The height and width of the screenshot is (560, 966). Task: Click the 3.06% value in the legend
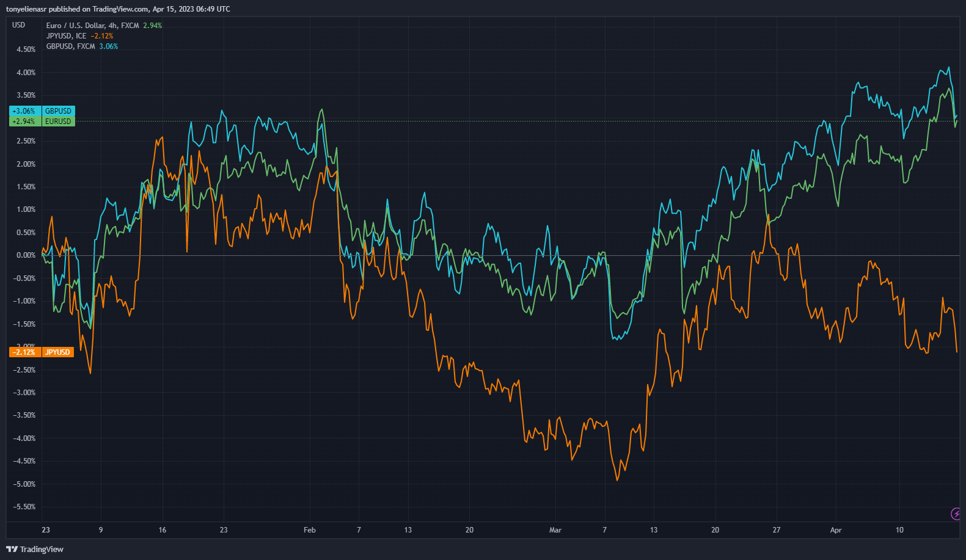pos(109,46)
